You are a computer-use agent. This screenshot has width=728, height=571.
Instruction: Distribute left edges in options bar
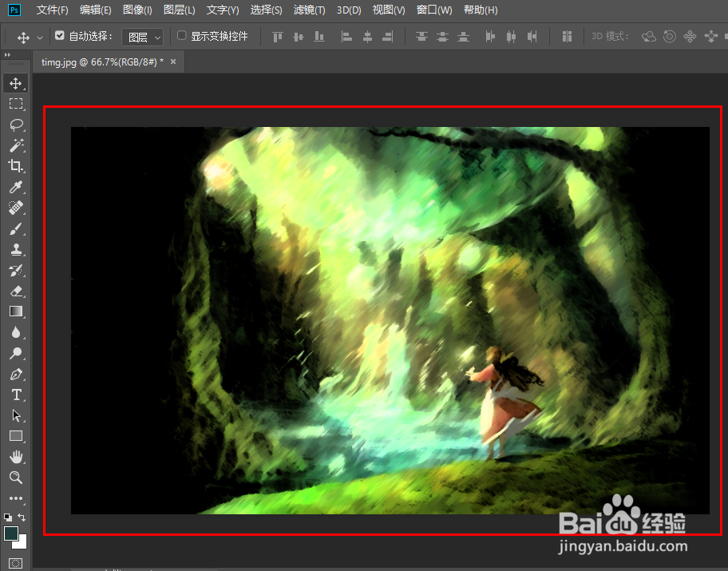click(490, 37)
